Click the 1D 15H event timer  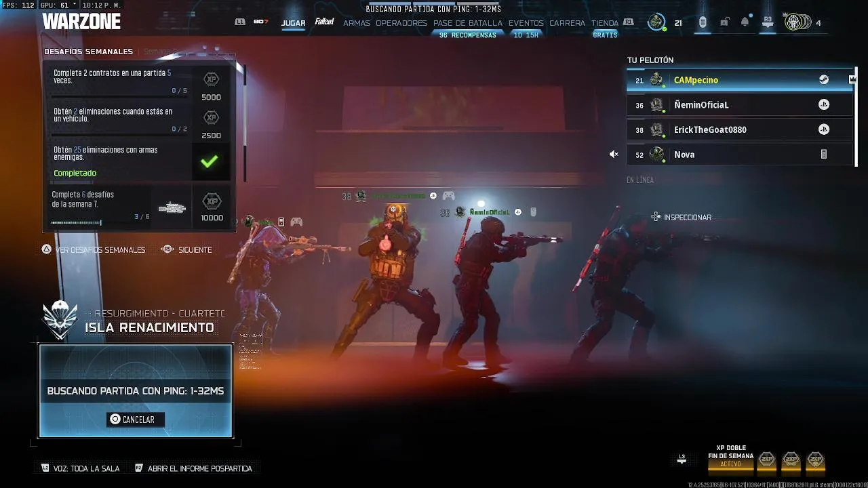526,35
